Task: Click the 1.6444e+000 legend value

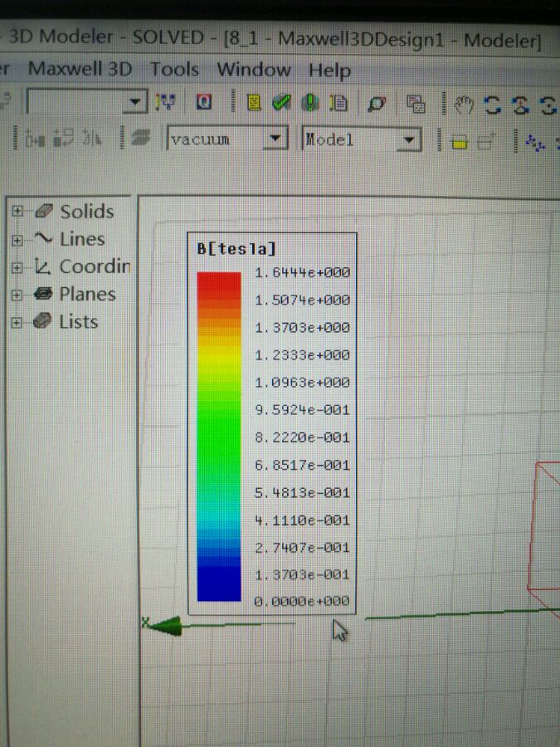Action: (x=302, y=272)
